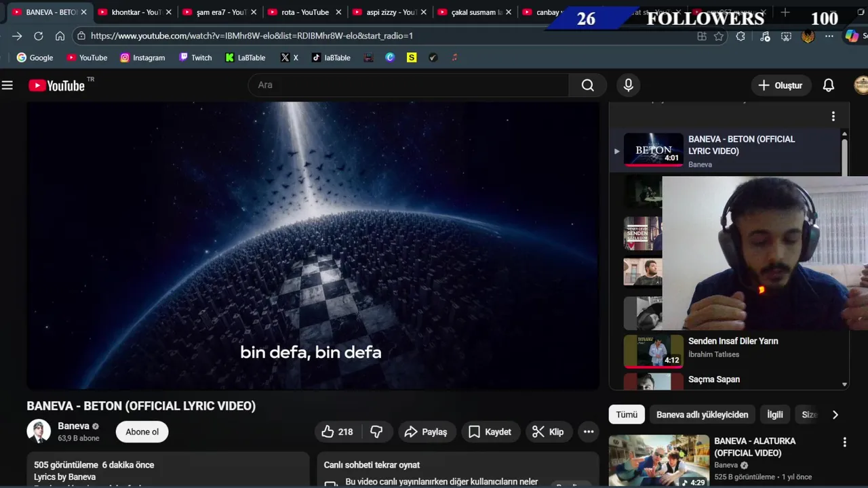Open the browser home page icon
The width and height of the screenshot is (868, 488).
pyautogui.click(x=60, y=36)
